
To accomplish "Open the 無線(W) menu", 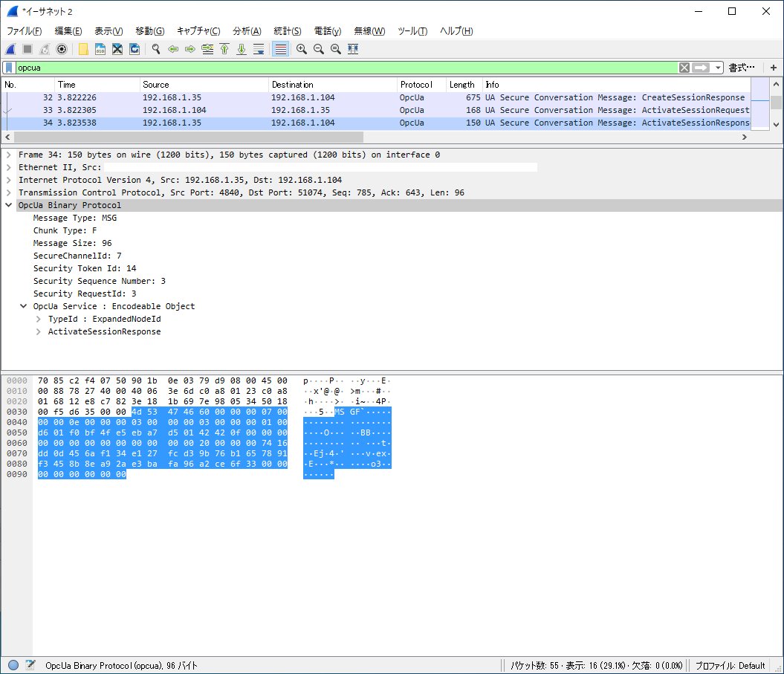I will [x=369, y=31].
